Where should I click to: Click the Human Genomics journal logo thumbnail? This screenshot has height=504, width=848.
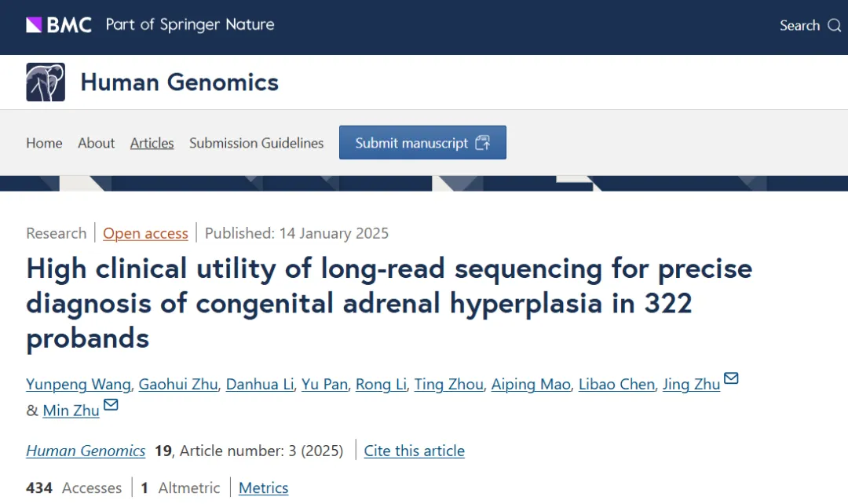pyautogui.click(x=46, y=82)
